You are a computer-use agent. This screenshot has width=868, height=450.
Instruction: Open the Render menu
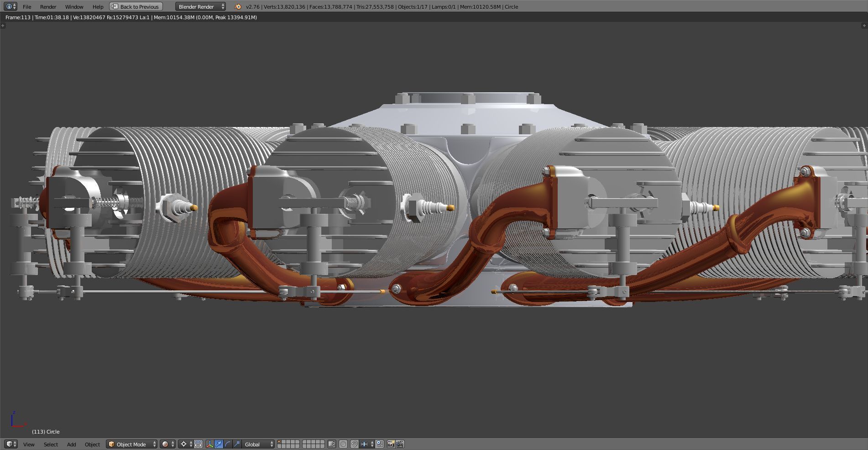pyautogui.click(x=48, y=7)
